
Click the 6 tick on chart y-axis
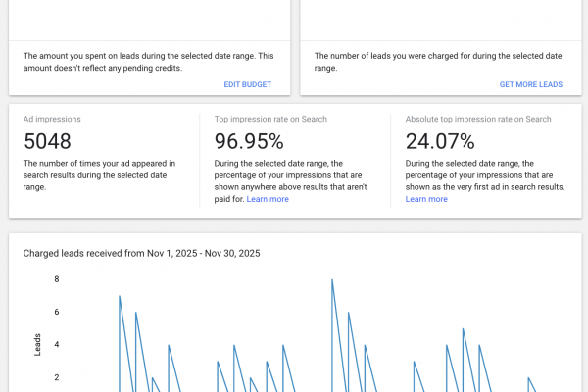click(x=56, y=312)
